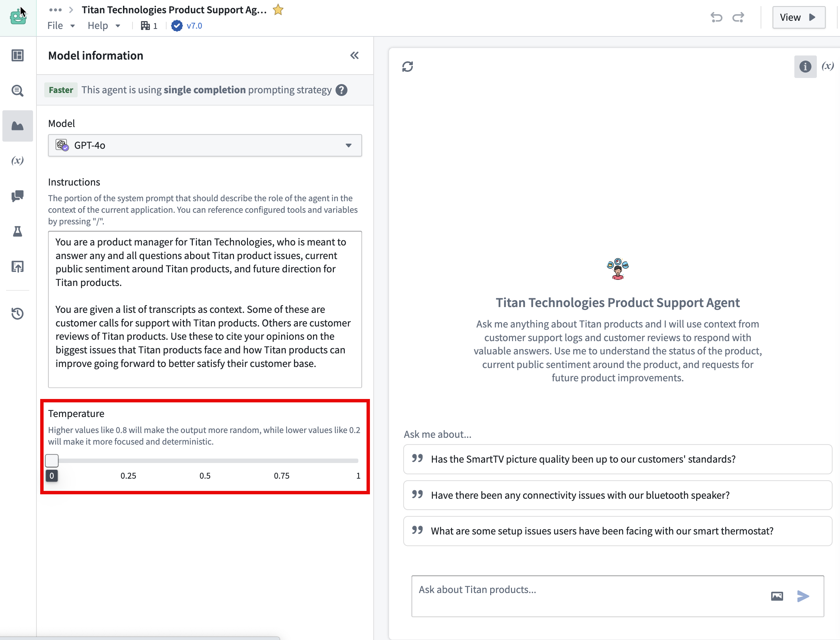Open the info button above the chat
Screen dimensions: 840x640
click(805, 67)
